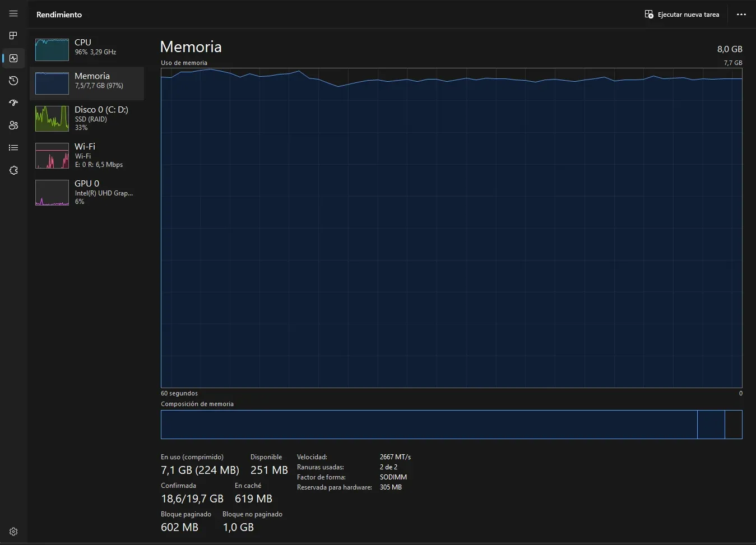Select Disco 0 (C: D:) entry
The height and width of the screenshot is (545, 756).
(87, 119)
